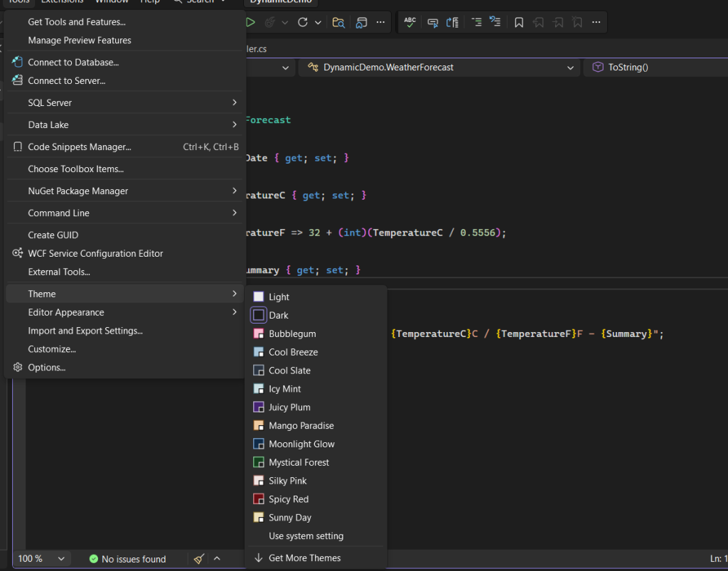
Task: Click the cleanup broom icon in status bar
Action: pos(199,559)
